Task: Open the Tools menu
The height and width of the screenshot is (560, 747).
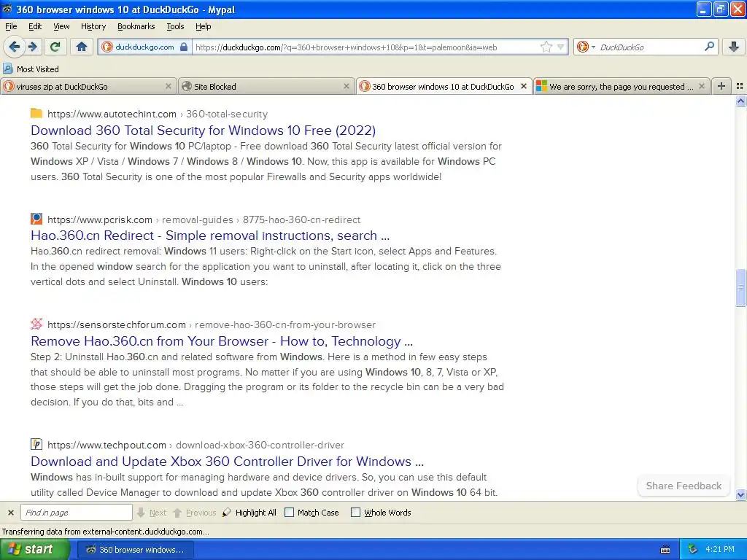Action: (x=175, y=26)
